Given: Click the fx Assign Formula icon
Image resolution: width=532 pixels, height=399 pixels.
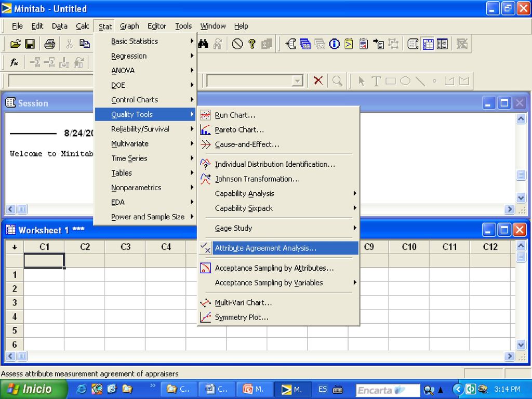Looking at the screenshot, I should coord(14,62).
